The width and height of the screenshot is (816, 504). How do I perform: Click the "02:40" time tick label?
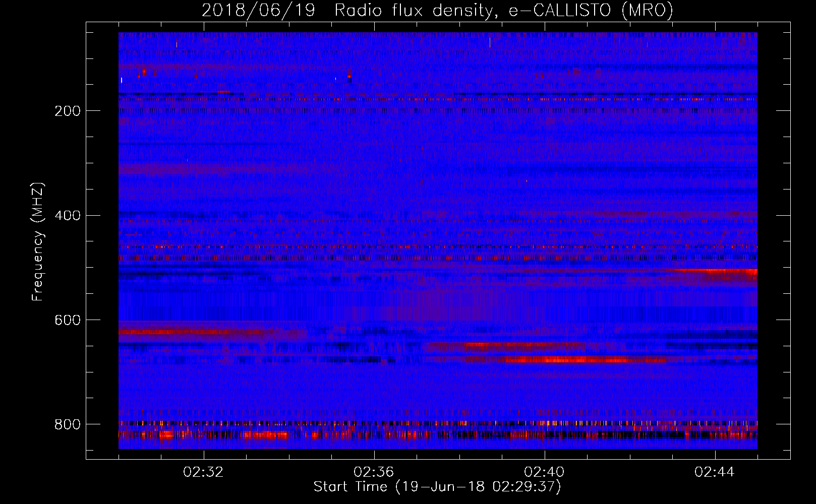tap(544, 472)
